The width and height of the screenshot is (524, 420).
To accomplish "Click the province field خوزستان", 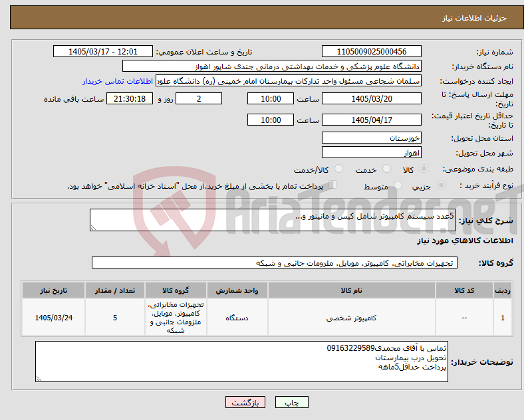I will [371, 138].
